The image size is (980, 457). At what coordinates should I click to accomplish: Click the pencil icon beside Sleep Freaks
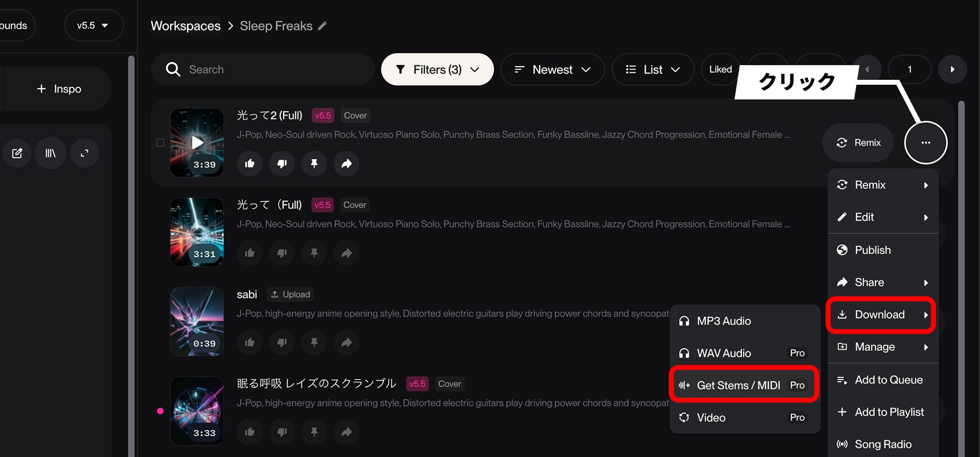322,26
